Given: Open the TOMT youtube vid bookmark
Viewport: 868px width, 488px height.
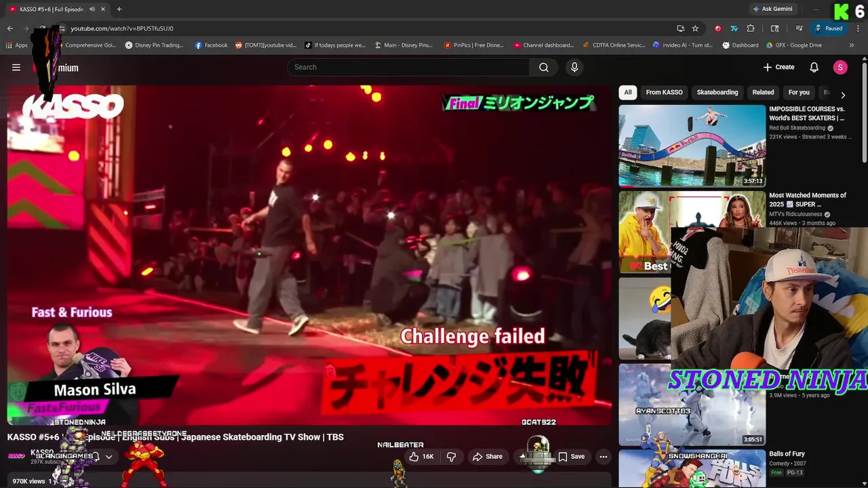Looking at the screenshot, I should [x=266, y=45].
